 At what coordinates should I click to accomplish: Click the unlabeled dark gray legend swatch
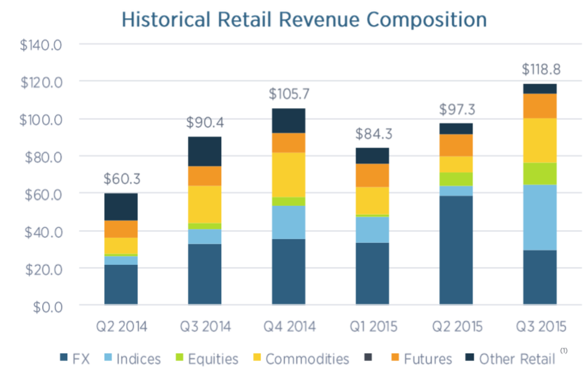pos(369,359)
